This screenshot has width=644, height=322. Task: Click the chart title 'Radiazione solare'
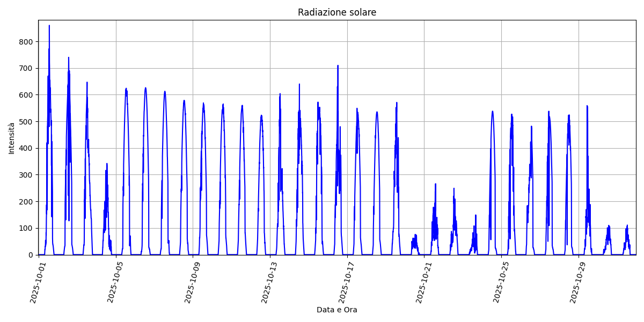coord(337,12)
